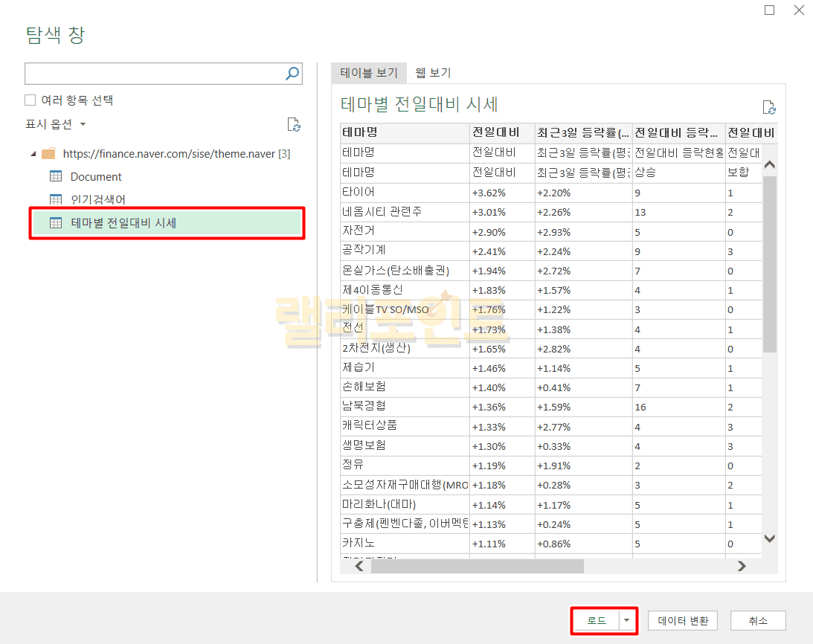Click the horizontal scrollbar right arrow
Image resolution: width=813 pixels, height=644 pixels.
741,566
